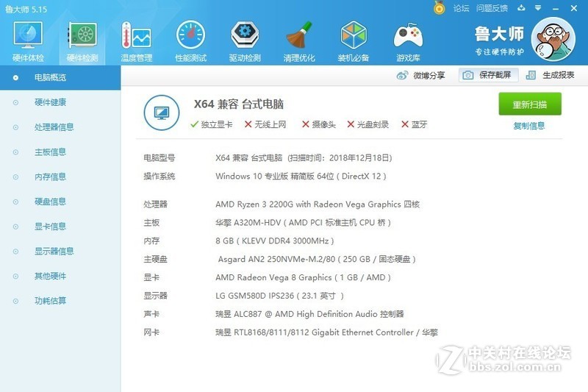Screen dimensions: 588x392
Task: Click 保存截屏 save screenshot button
Action: click(489, 76)
